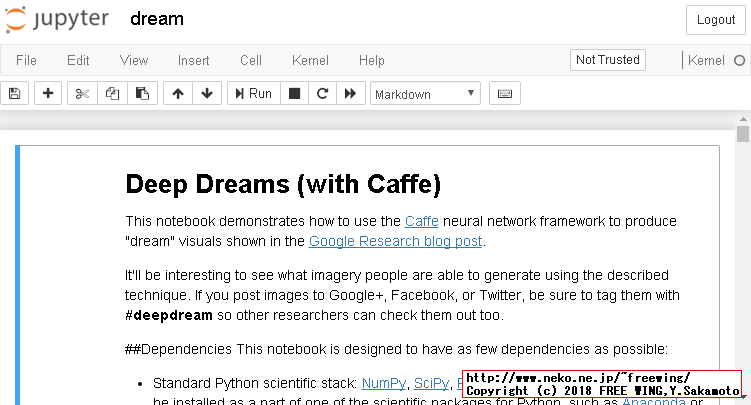Viewport: 751px width, 405px height.
Task: Click the save and checkpoint icon
Action: (x=14, y=94)
